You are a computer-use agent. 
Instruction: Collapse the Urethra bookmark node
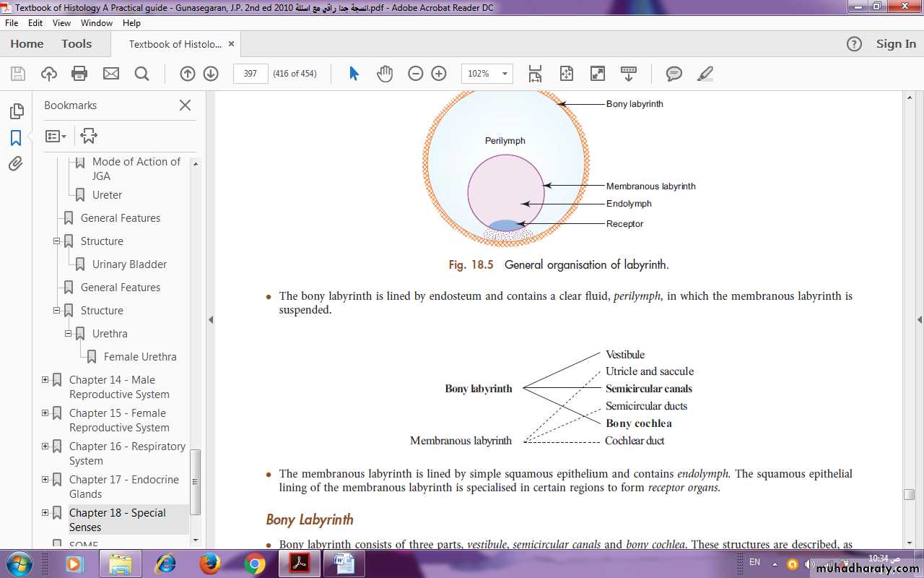pos(69,334)
